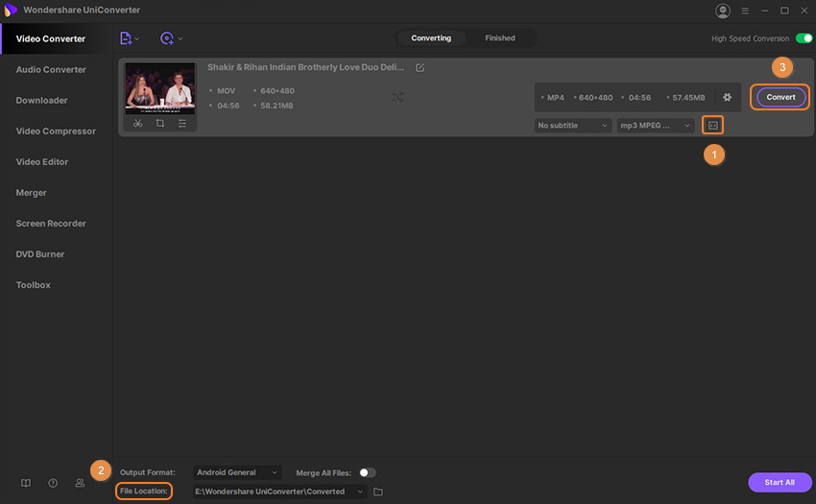
Task: Switch to the Converting tab
Action: coord(431,38)
